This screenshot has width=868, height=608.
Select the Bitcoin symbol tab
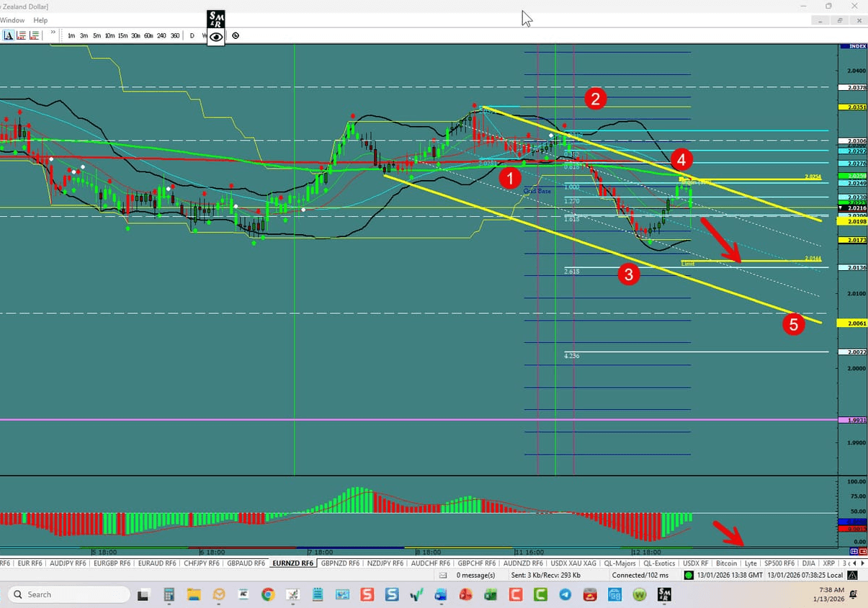726,563
